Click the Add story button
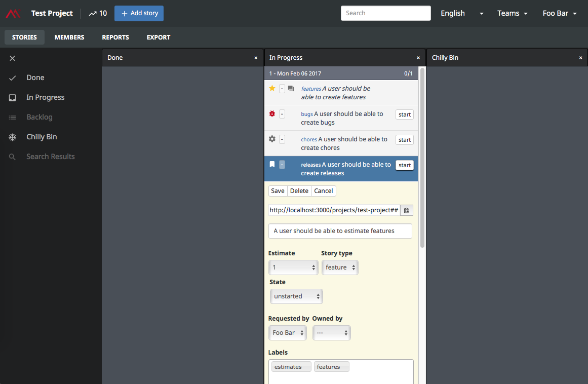588x384 pixels. coord(139,13)
